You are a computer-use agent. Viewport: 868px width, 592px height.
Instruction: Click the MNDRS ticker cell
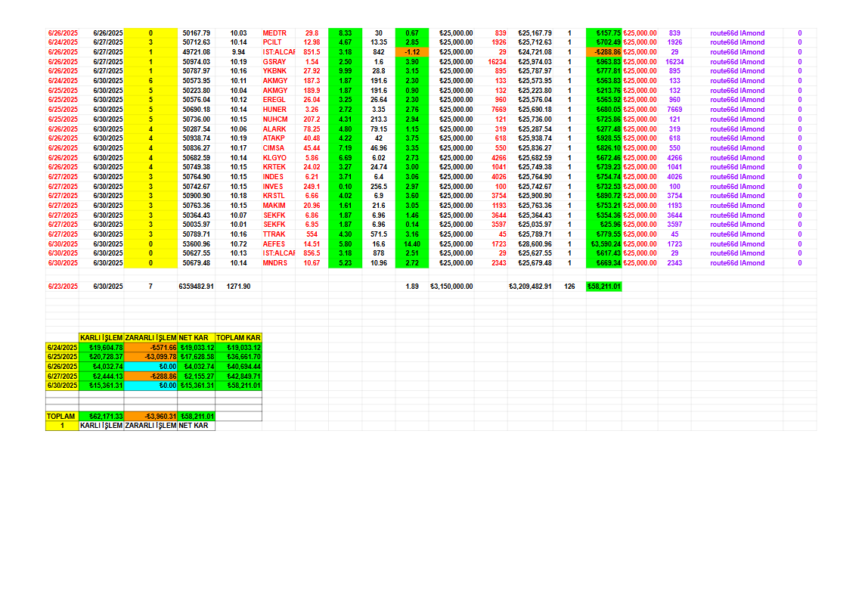(x=278, y=263)
